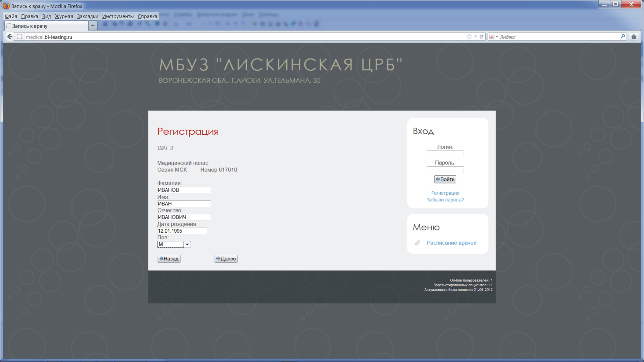Open the Расписание врачей link
The width and height of the screenshot is (644, 362).
[452, 243]
